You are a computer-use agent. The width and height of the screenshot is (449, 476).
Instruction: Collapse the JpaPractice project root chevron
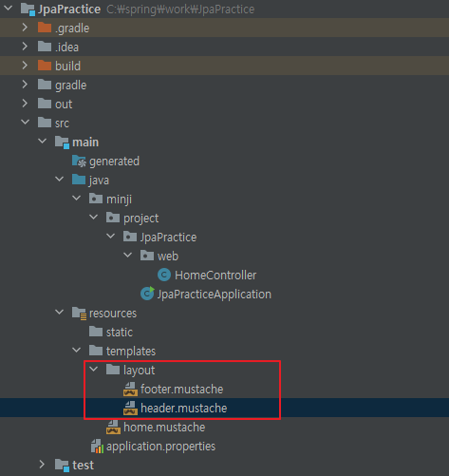point(9,9)
